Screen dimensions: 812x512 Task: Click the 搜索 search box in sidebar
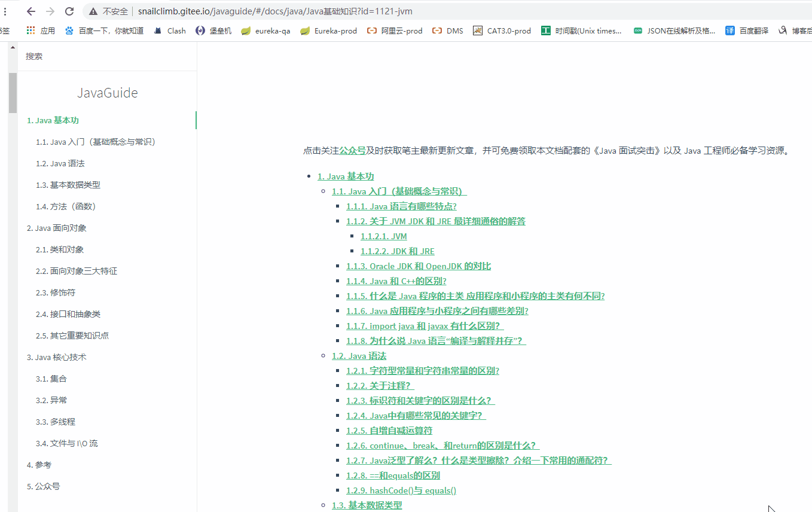[x=108, y=56]
